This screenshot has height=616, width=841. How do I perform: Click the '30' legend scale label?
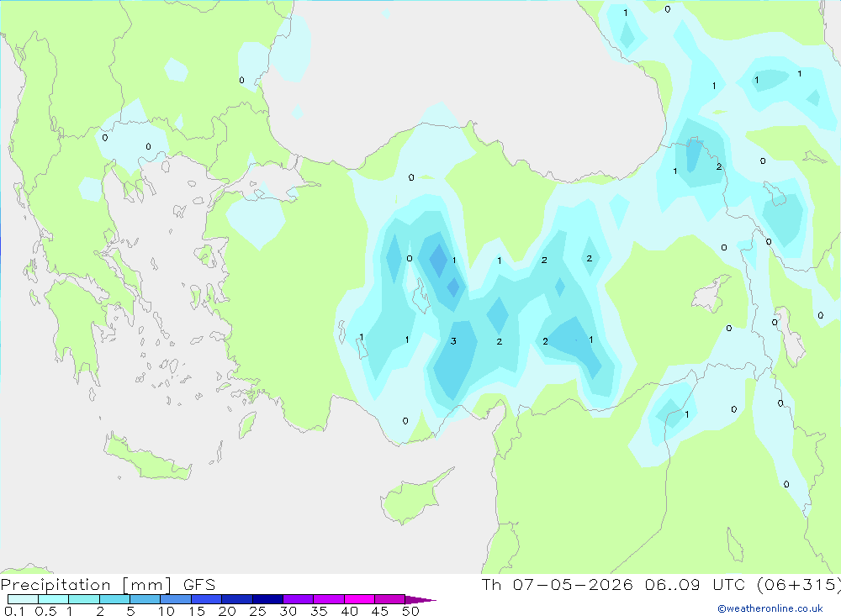(288, 611)
